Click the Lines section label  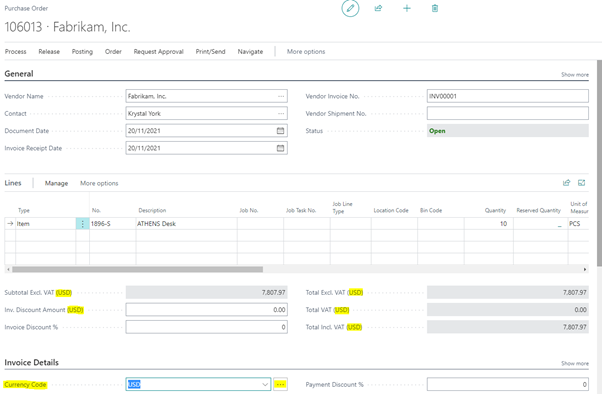tap(13, 183)
